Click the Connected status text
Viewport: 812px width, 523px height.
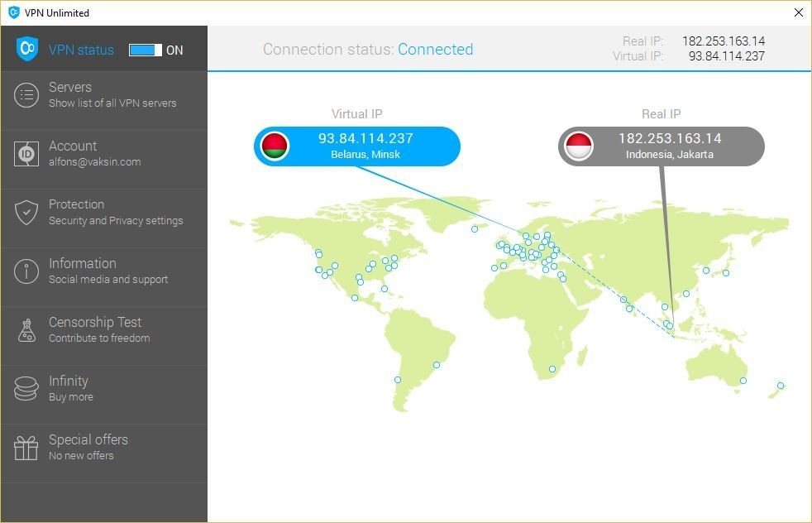click(436, 50)
